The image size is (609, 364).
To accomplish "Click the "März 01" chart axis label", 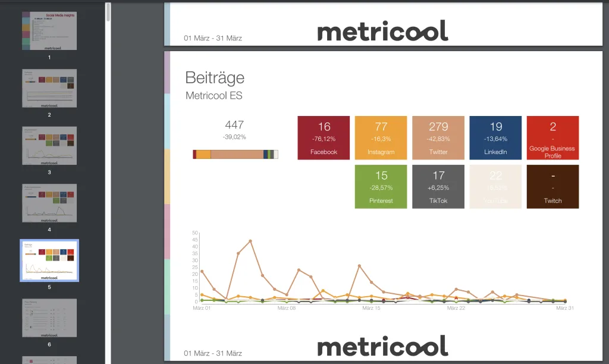I will tap(202, 308).
